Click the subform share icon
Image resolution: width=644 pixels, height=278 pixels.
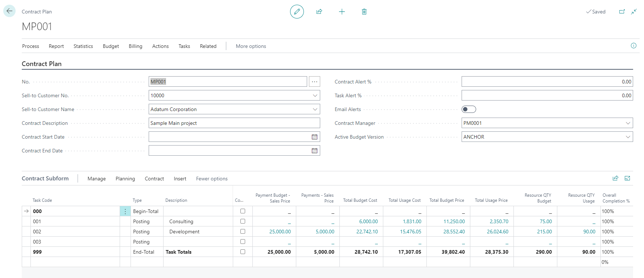point(615,178)
